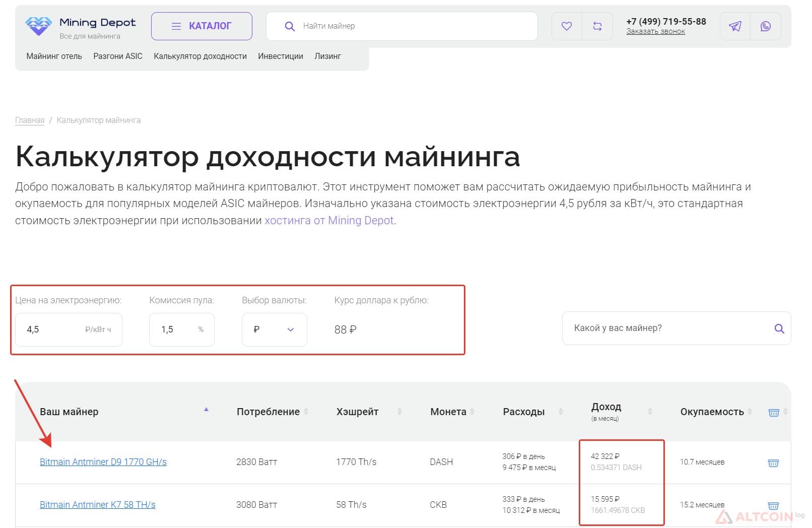
Task: Open favorites via the heart icon
Action: point(567,26)
